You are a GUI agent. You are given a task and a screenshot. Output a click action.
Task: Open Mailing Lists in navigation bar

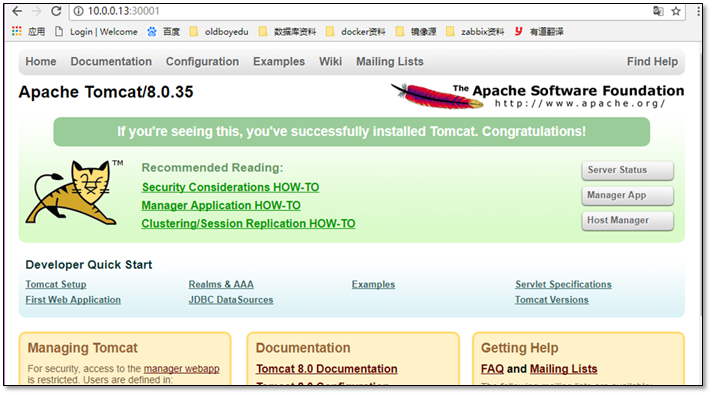390,61
